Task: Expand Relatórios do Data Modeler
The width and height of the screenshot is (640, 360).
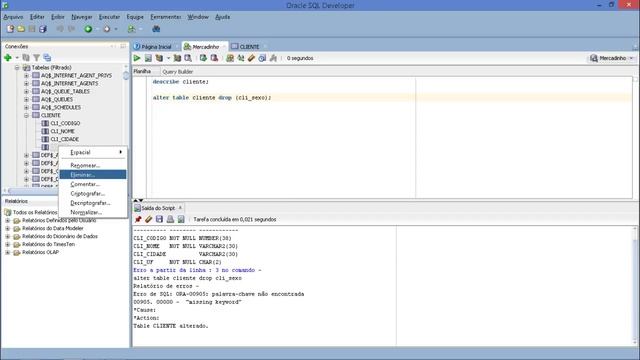Action: 7,229
